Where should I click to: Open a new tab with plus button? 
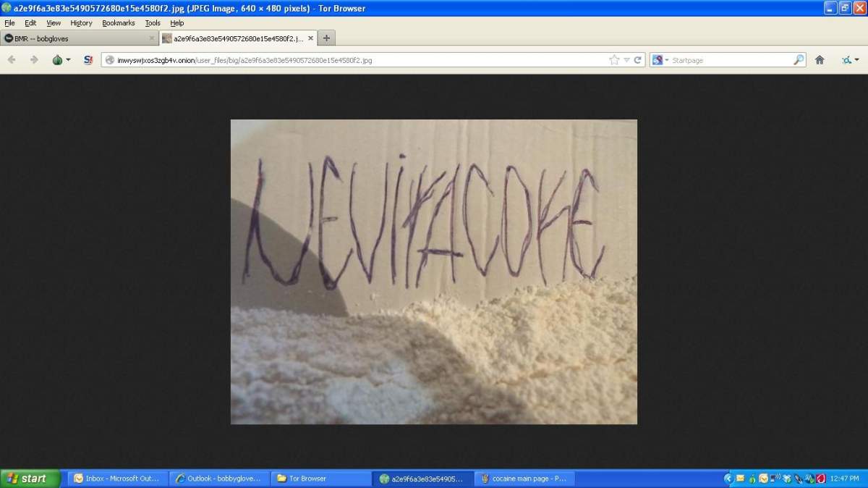click(326, 38)
